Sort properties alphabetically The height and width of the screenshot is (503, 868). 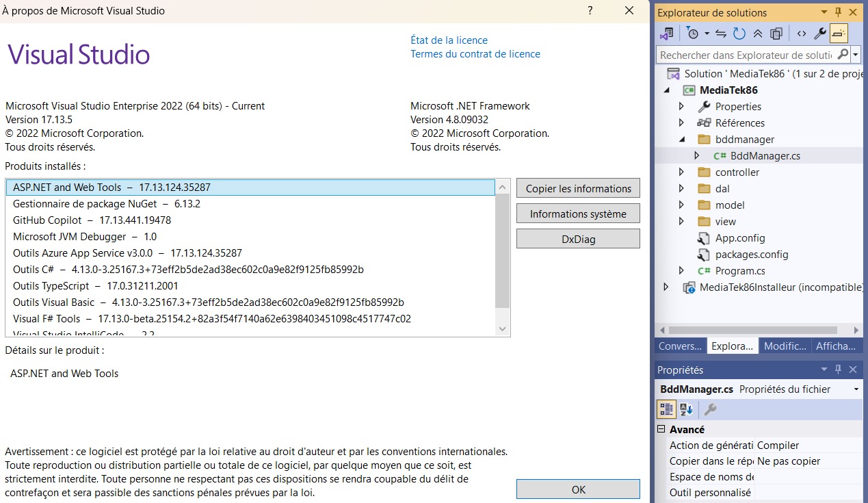pos(686,409)
